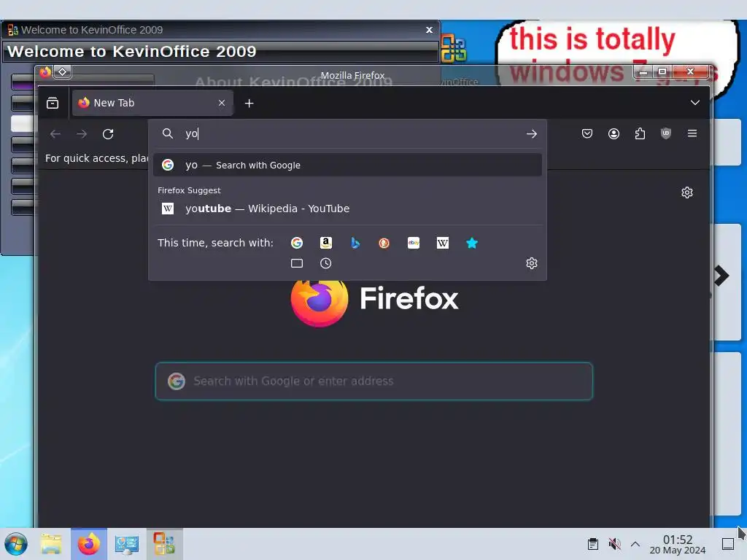The width and height of the screenshot is (747, 560).
Task: Search this time with Wikipedia
Action: point(443,243)
